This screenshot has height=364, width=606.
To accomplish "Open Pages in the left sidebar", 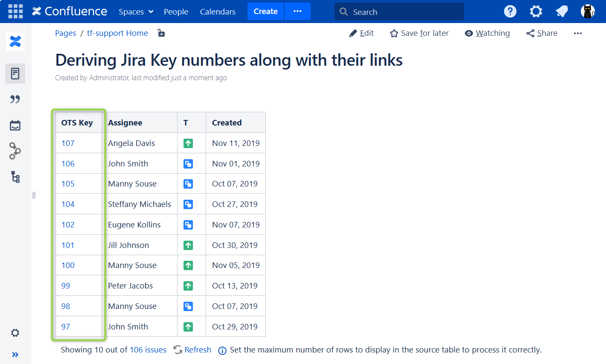I will 15,74.
